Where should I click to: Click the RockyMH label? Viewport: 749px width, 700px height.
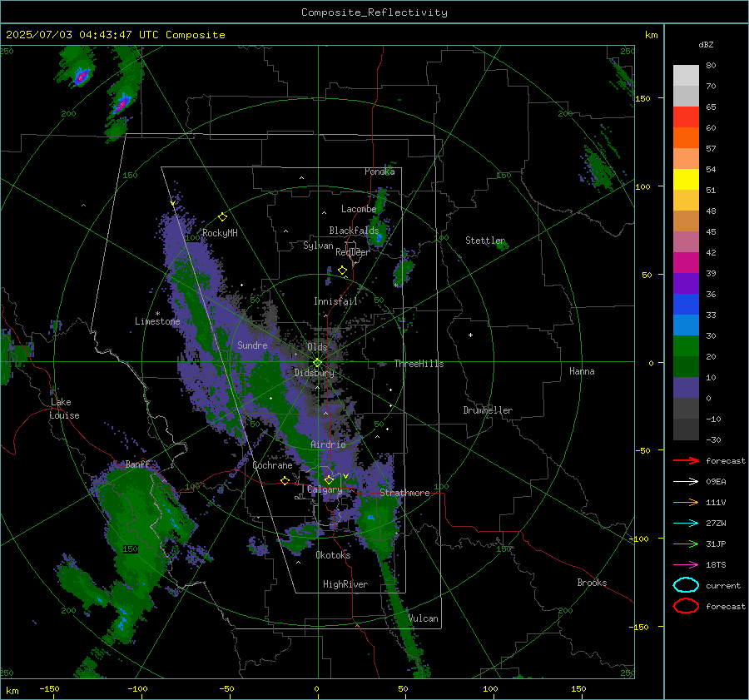click(220, 233)
